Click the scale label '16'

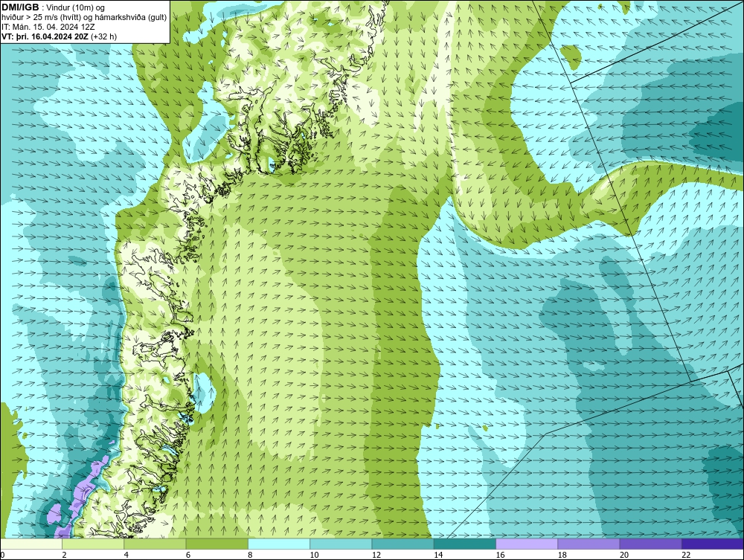500,556
